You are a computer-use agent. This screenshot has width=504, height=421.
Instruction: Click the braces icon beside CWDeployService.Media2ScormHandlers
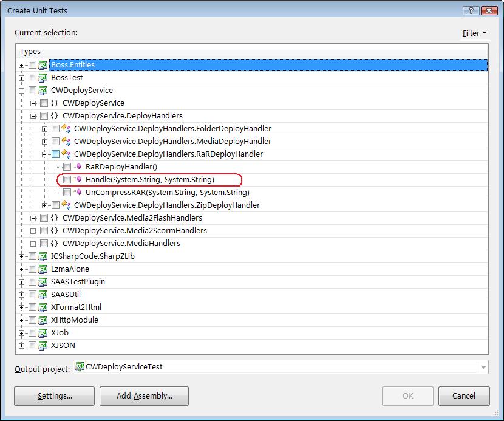click(x=54, y=231)
